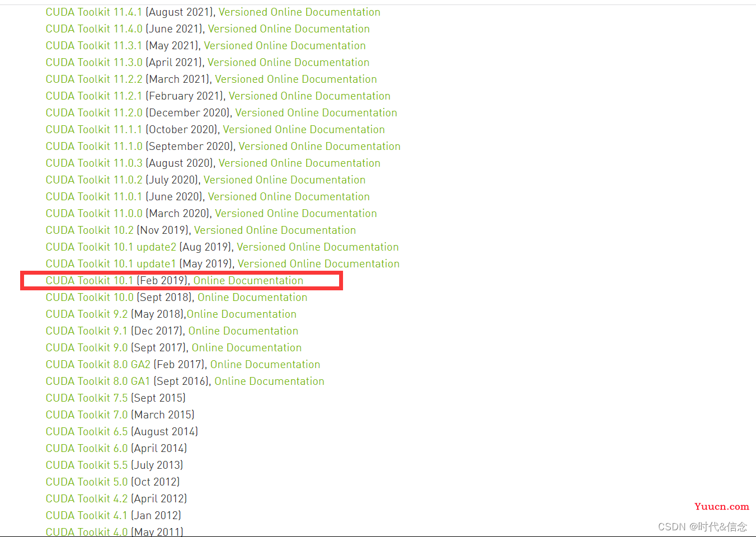The image size is (756, 537).
Task: Open the CUDA Toolkit 4.1 link
Action: pyautogui.click(x=87, y=515)
